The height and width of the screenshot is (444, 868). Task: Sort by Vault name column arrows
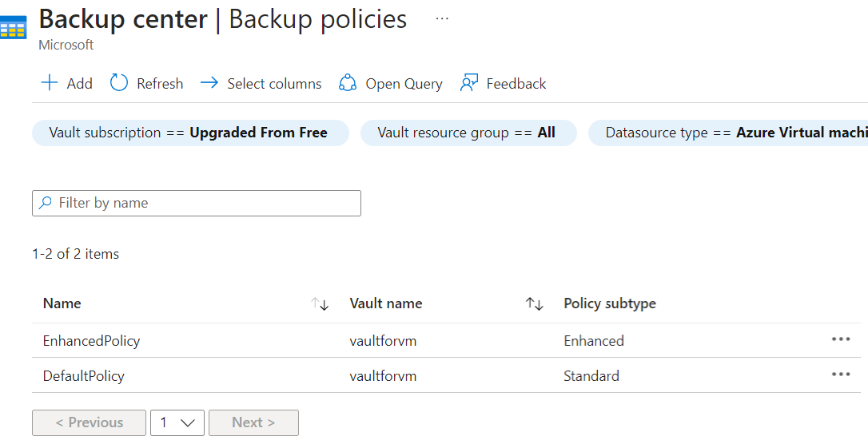click(534, 304)
